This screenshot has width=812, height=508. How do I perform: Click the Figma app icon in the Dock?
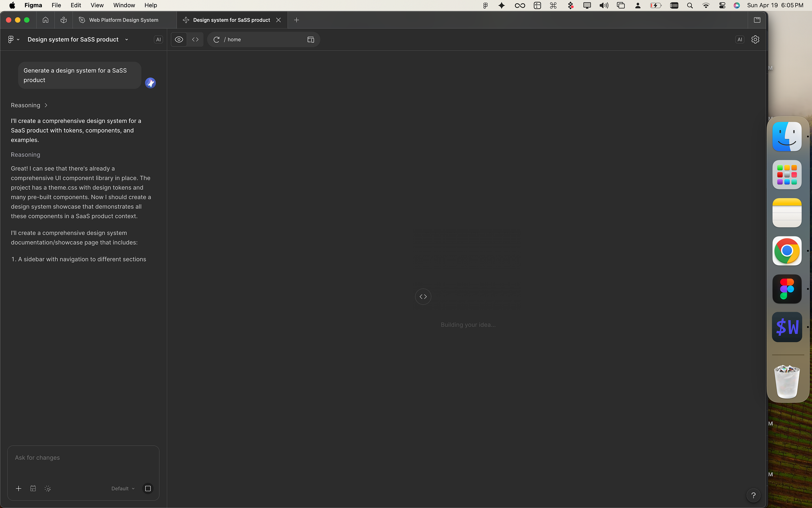(x=787, y=289)
